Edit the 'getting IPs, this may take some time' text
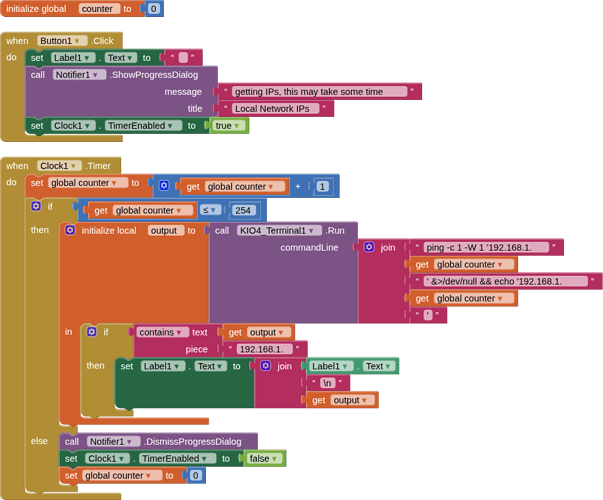Image resolution: width=603 pixels, height=500 pixels. pos(319,92)
